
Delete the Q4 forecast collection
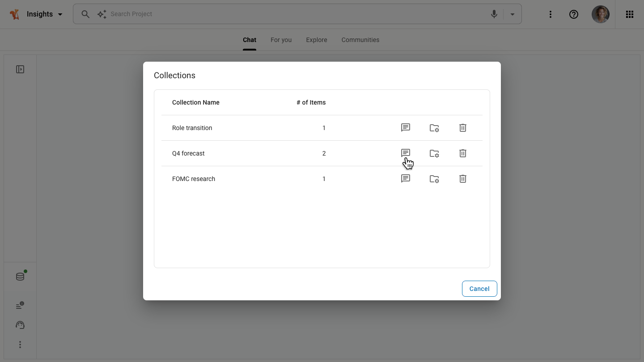(x=463, y=153)
